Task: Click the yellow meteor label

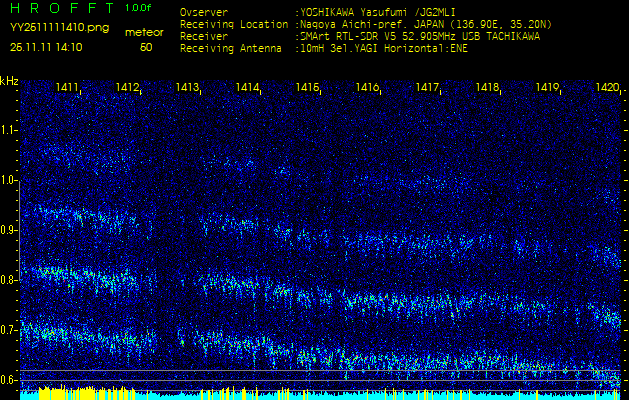Action: pyautogui.click(x=146, y=32)
